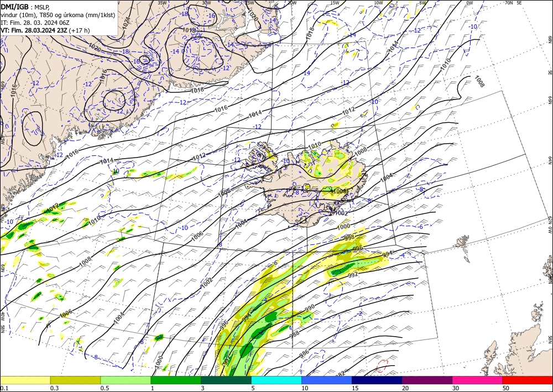This screenshot has width=553, height=392.
Task: Click the "68N" latitude label
Action: 550,39
